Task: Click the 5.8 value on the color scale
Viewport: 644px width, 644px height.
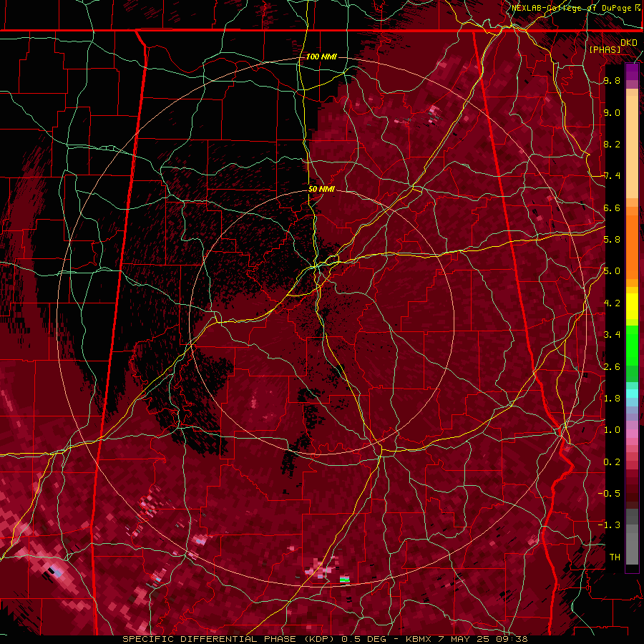Action: pyautogui.click(x=612, y=240)
